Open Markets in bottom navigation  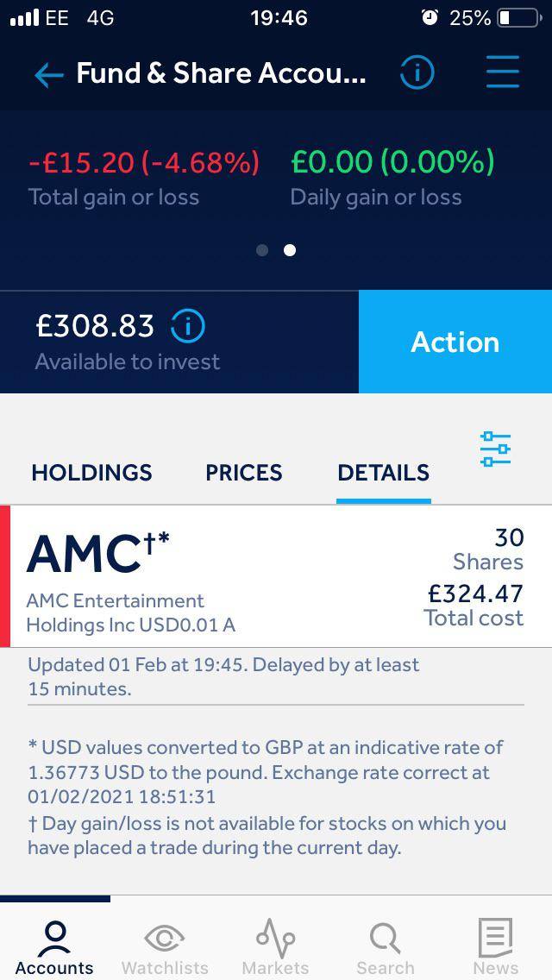pos(275,947)
